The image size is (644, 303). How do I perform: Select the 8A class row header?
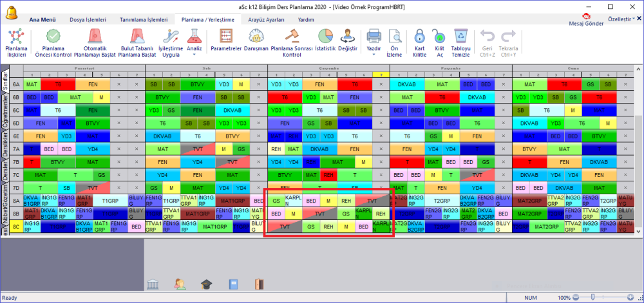coord(17,201)
